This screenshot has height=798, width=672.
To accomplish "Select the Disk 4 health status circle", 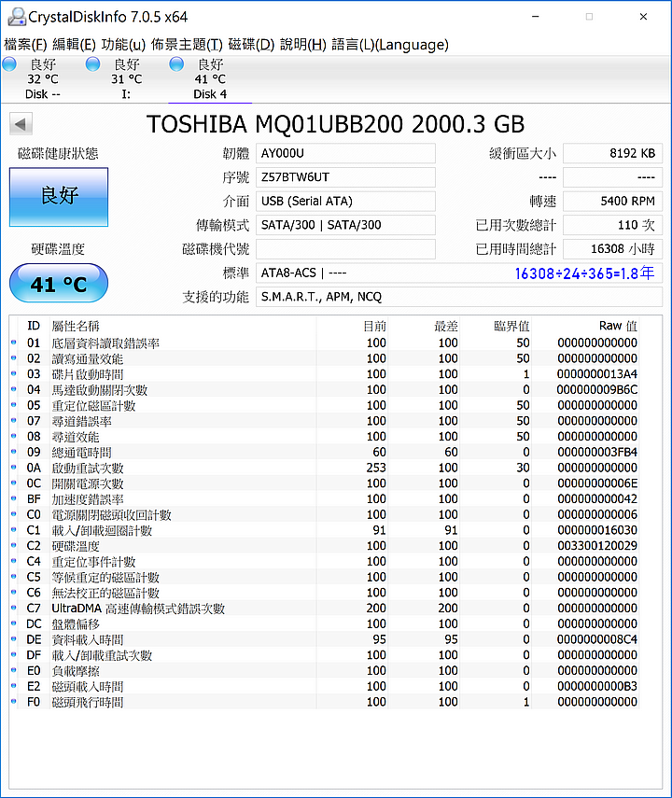I will [x=176, y=64].
